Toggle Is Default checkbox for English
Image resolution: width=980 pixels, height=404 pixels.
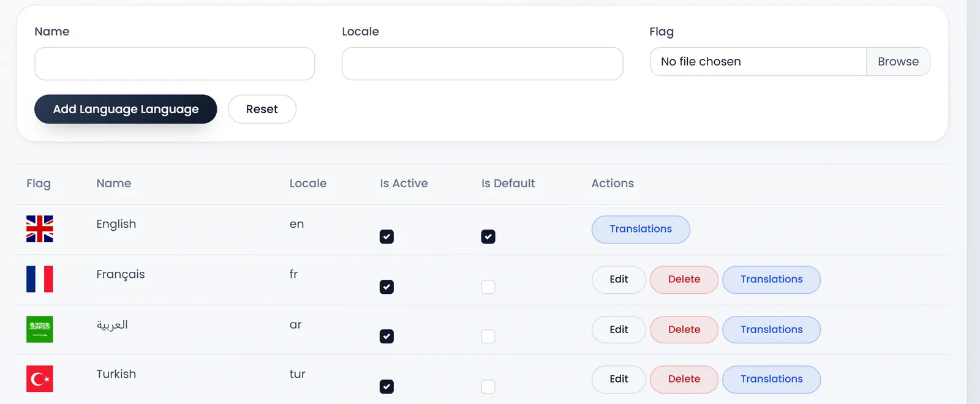tap(488, 236)
